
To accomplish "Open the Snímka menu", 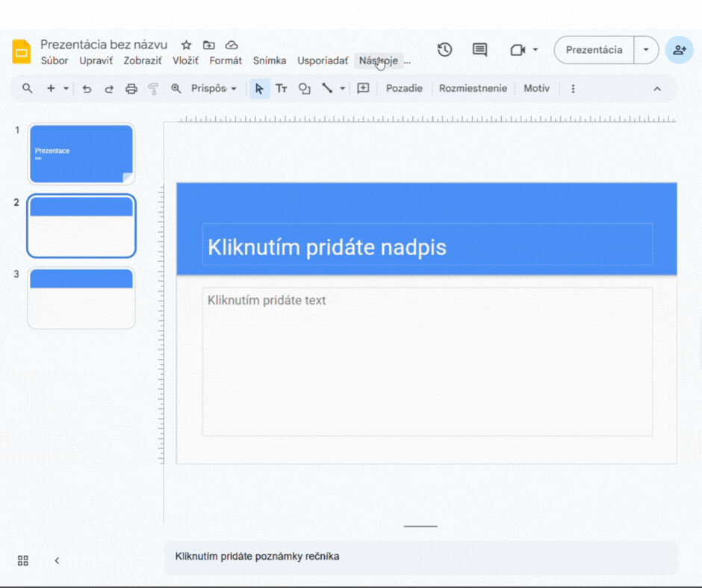I will [x=270, y=61].
